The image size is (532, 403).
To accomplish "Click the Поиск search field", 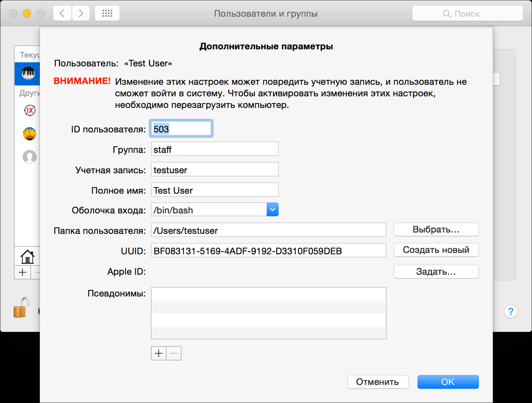I will (x=466, y=14).
